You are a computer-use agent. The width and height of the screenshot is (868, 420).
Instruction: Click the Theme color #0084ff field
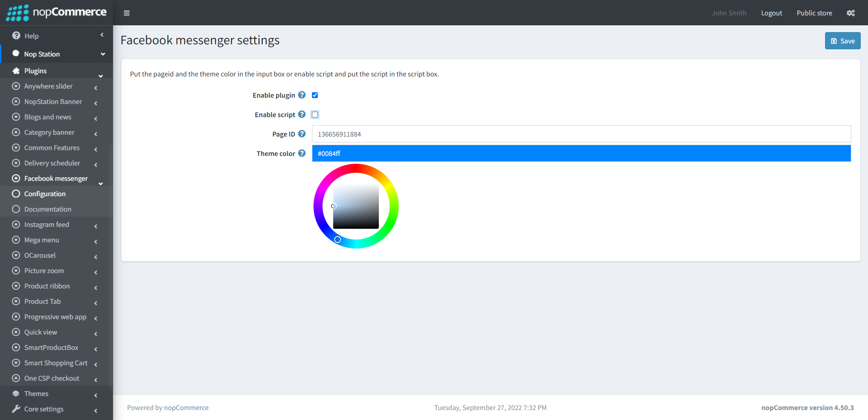pos(581,153)
